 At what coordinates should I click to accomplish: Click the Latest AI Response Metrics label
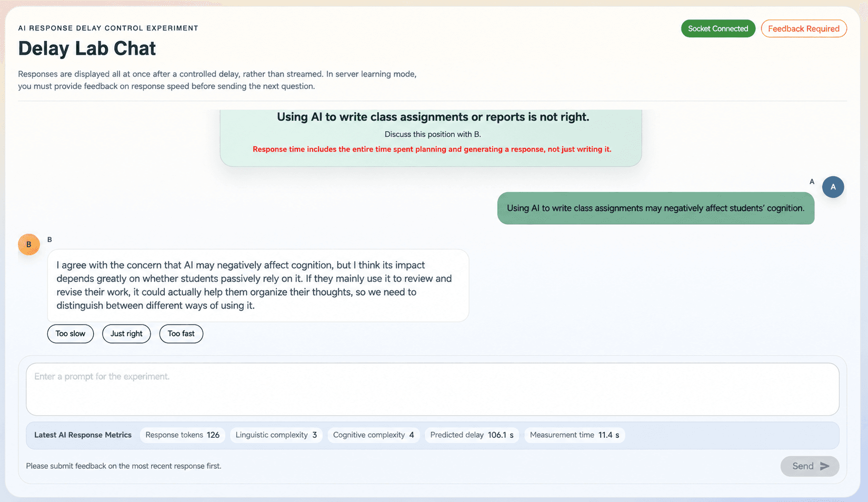tap(83, 435)
